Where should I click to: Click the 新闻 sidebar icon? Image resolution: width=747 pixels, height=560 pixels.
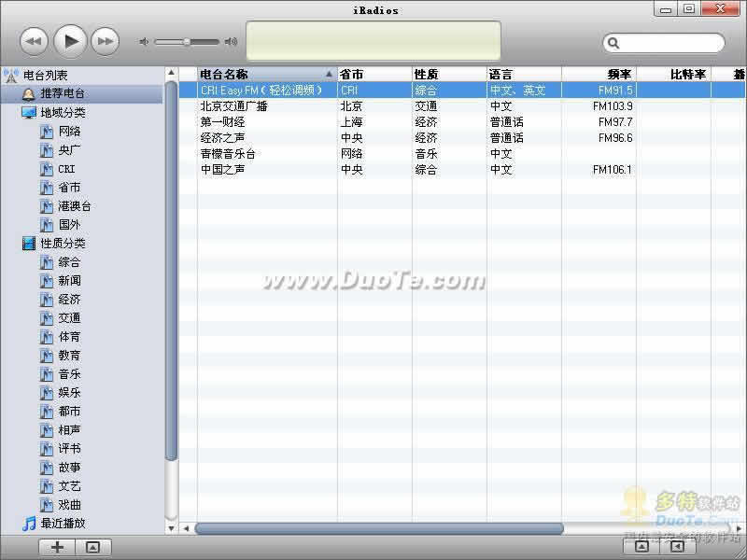coord(46,281)
